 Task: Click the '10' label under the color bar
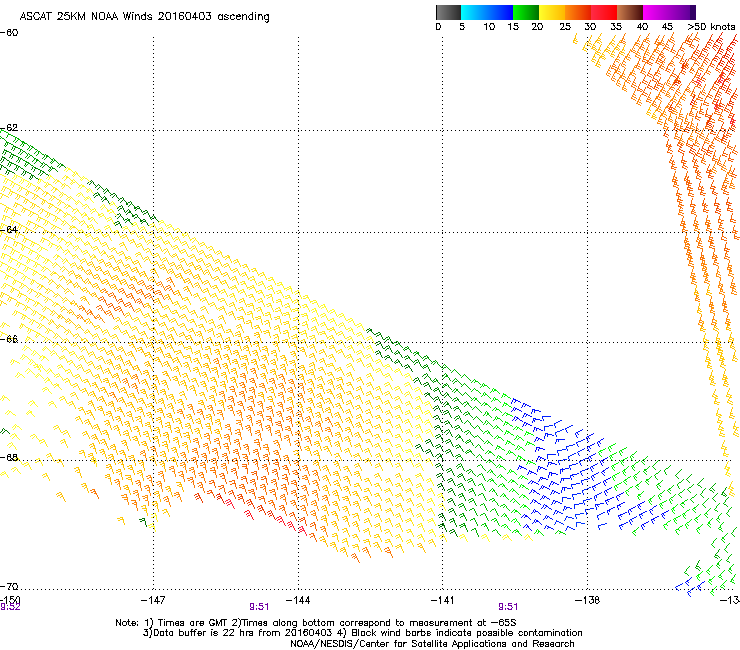[x=489, y=27]
